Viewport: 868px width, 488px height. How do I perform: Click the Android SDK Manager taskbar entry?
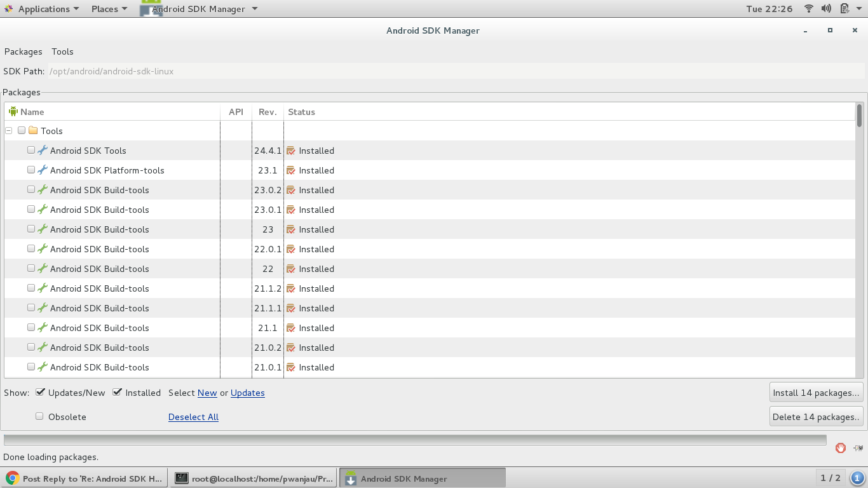[x=423, y=478]
